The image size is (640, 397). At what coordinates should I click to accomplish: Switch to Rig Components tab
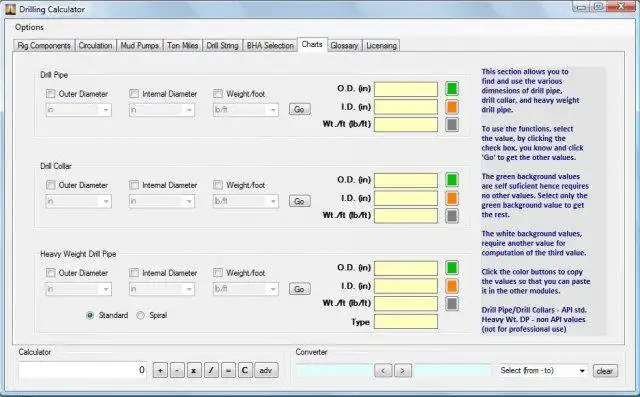point(44,46)
